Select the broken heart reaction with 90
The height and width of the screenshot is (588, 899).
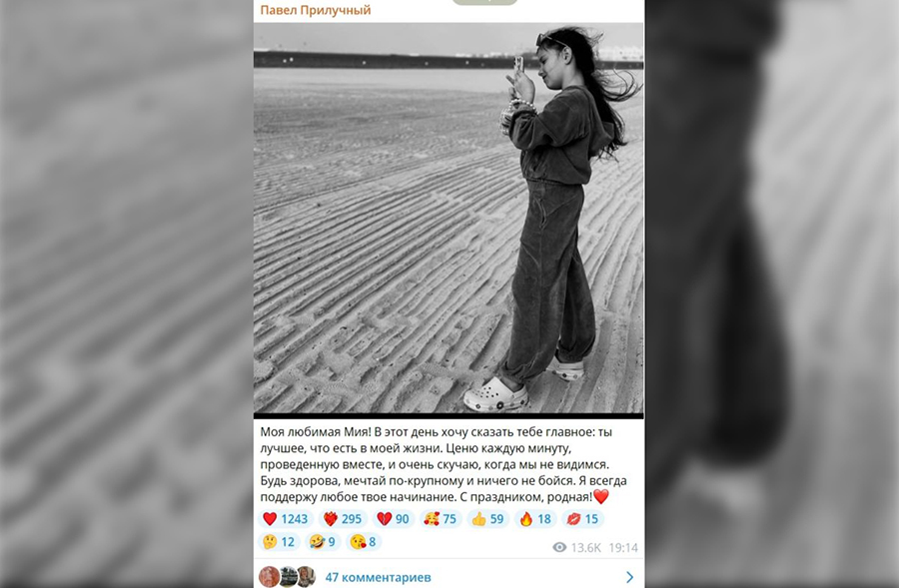tap(393, 519)
